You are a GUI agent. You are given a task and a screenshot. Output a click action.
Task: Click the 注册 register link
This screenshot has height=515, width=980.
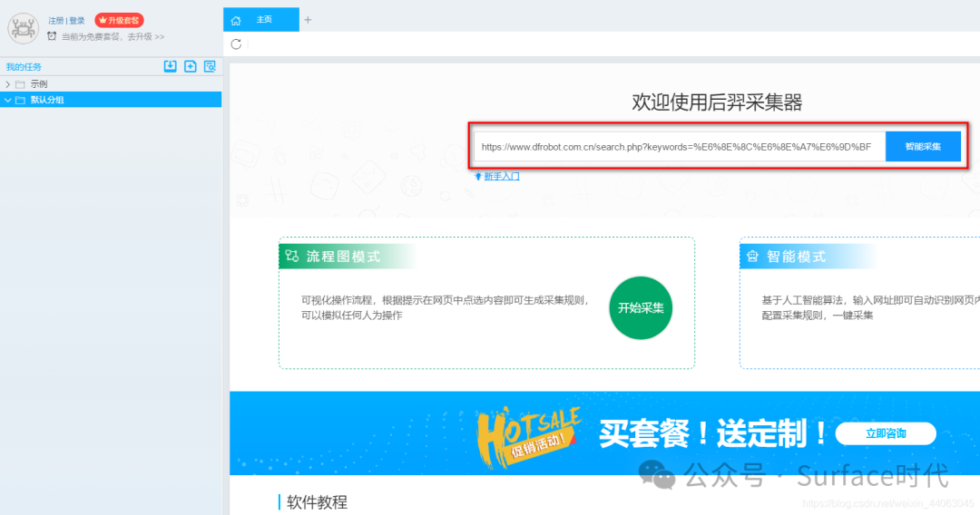55,21
